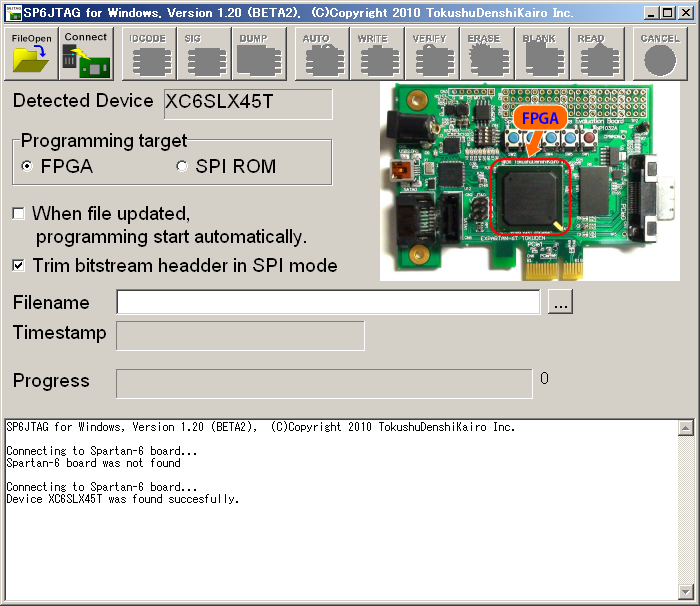Screen dimensions: 700x606
Task: Click the IDCODE chip button
Action: pyautogui.click(x=148, y=54)
